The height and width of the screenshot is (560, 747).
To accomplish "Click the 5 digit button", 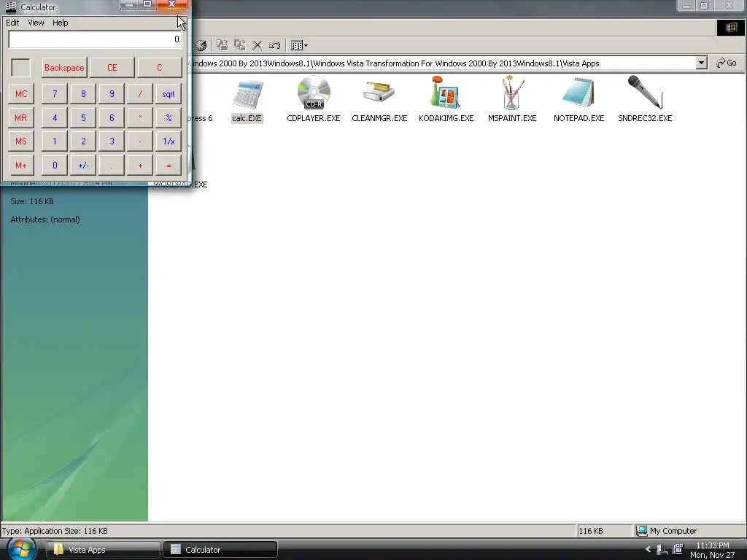I will pyautogui.click(x=83, y=117).
